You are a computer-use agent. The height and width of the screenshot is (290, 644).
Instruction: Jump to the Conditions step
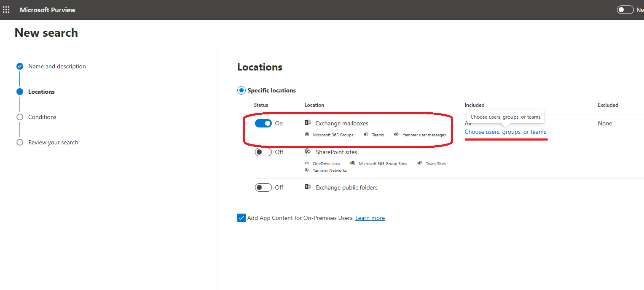[x=42, y=117]
